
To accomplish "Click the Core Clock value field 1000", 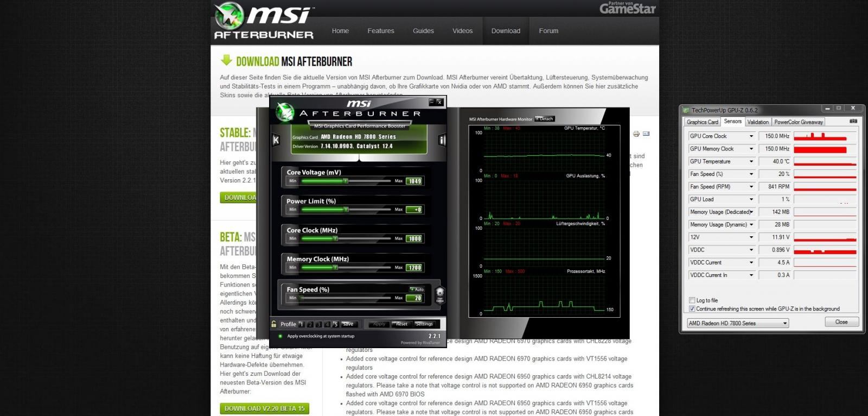I will click(x=414, y=239).
